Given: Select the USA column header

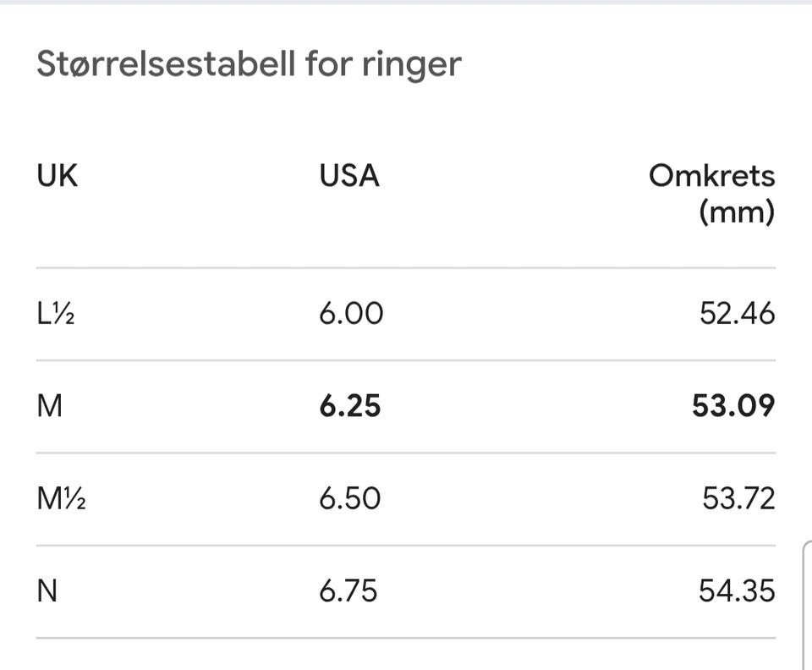Looking at the screenshot, I should click(x=349, y=175).
